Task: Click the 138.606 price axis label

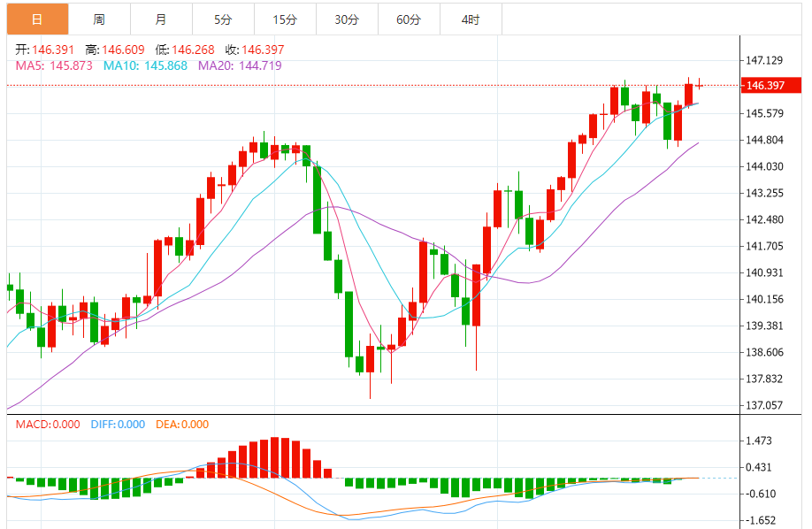Action: tap(764, 352)
